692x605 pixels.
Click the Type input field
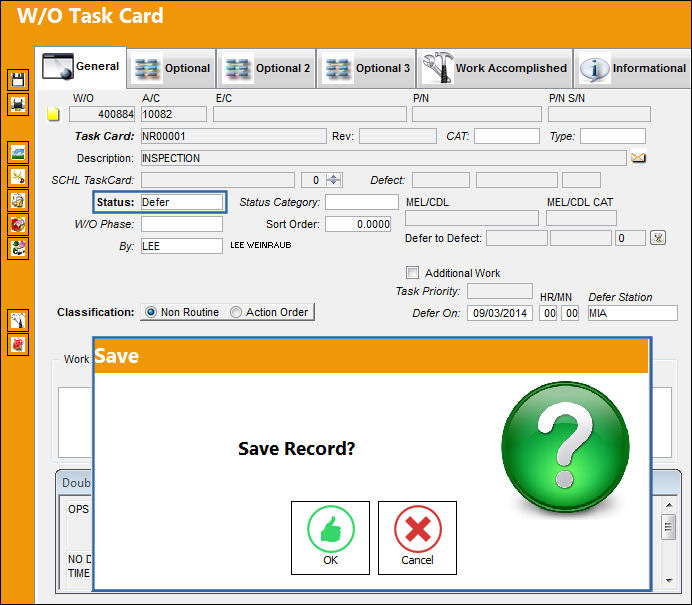(x=613, y=136)
